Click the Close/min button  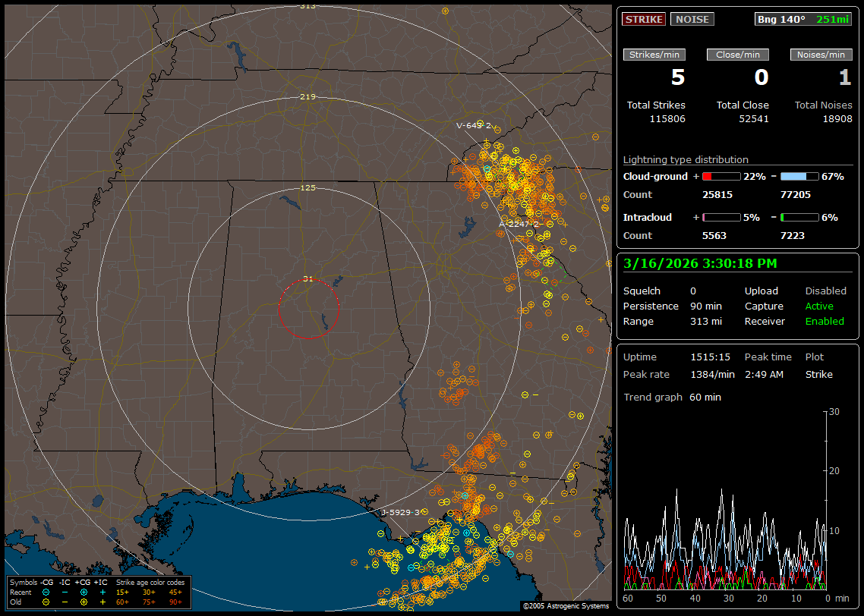(x=738, y=55)
